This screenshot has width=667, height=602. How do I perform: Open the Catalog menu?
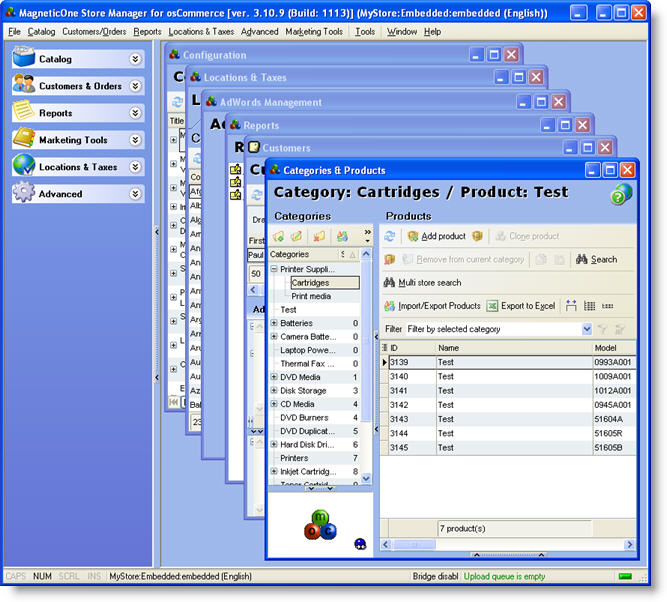[x=41, y=31]
